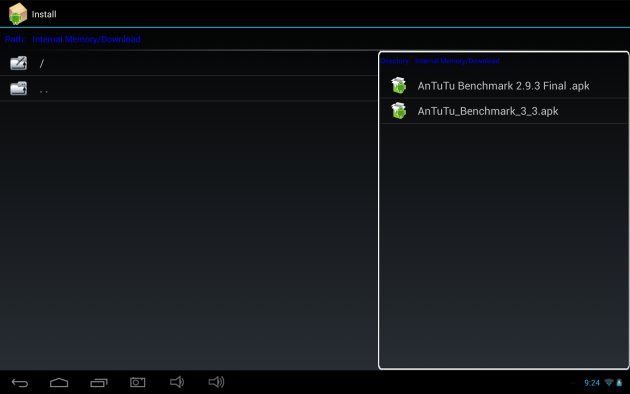Open the recent apps button
This screenshot has height=394, width=630.
click(99, 383)
